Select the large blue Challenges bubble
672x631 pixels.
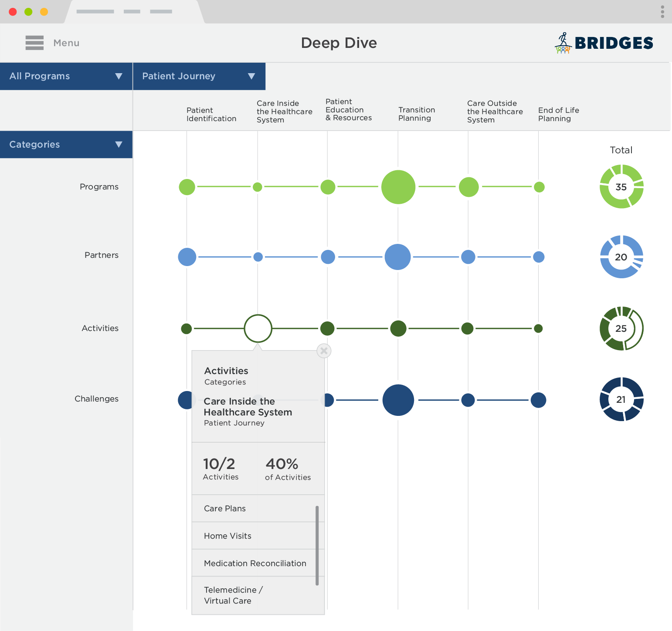coord(397,400)
